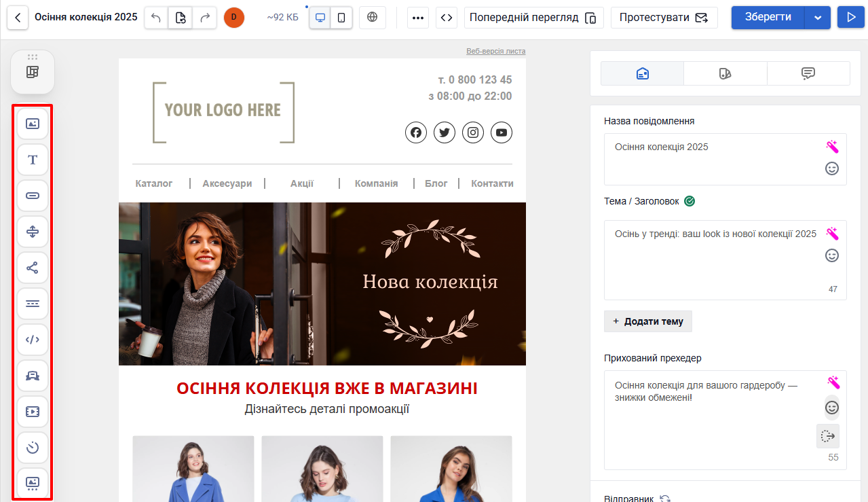
Task: Select the Text block tool
Action: tap(33, 160)
